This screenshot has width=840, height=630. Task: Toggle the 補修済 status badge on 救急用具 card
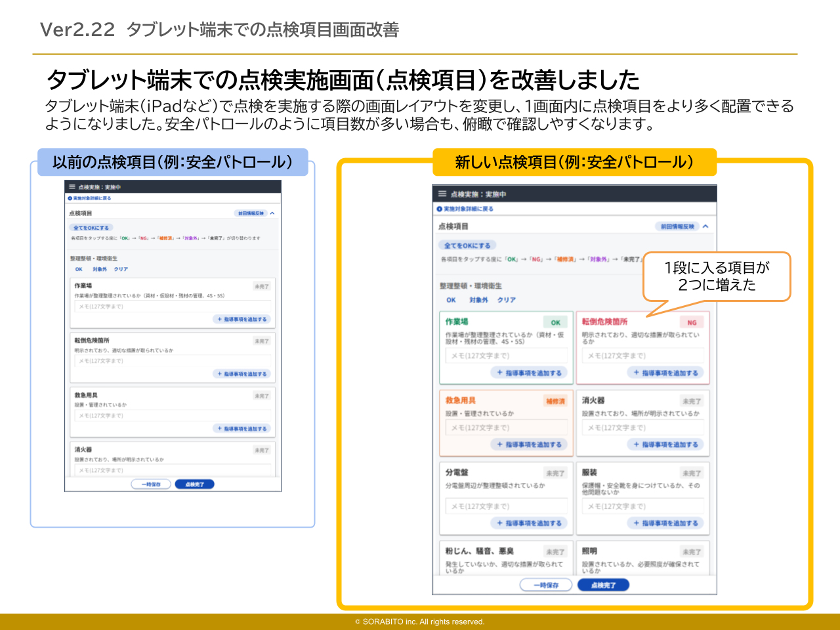(x=555, y=401)
